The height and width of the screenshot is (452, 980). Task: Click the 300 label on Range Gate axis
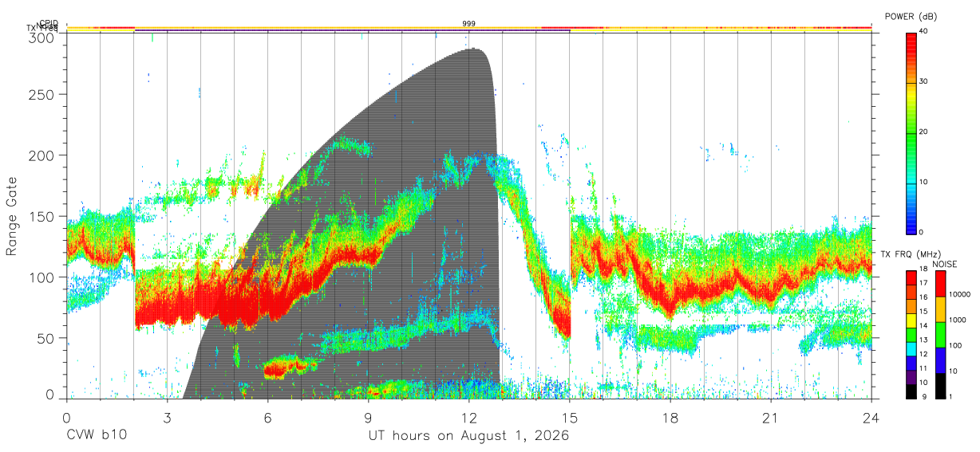pyautogui.click(x=43, y=37)
